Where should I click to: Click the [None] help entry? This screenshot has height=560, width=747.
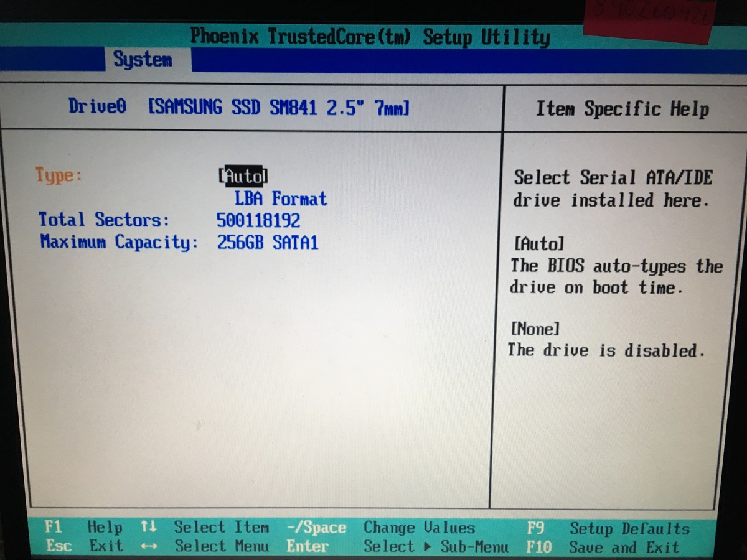pos(535,328)
